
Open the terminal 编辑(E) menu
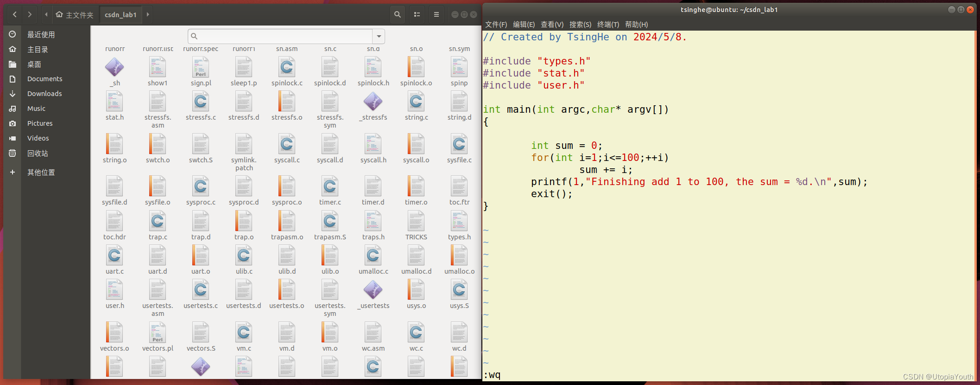pyautogui.click(x=524, y=24)
